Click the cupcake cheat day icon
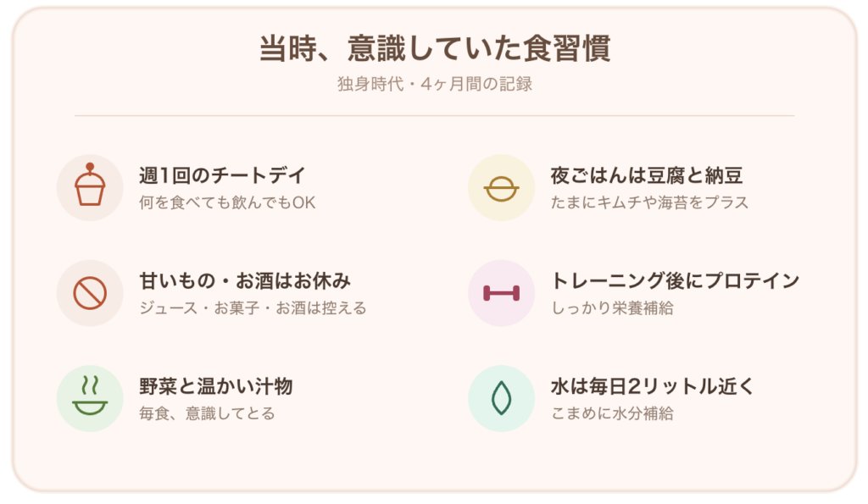The height and width of the screenshot is (504, 868). click(x=90, y=187)
